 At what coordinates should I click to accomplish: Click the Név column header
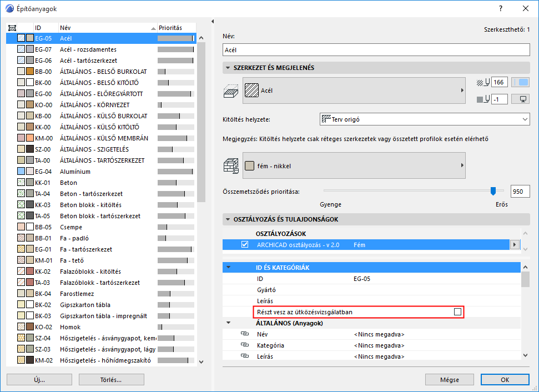64,27
